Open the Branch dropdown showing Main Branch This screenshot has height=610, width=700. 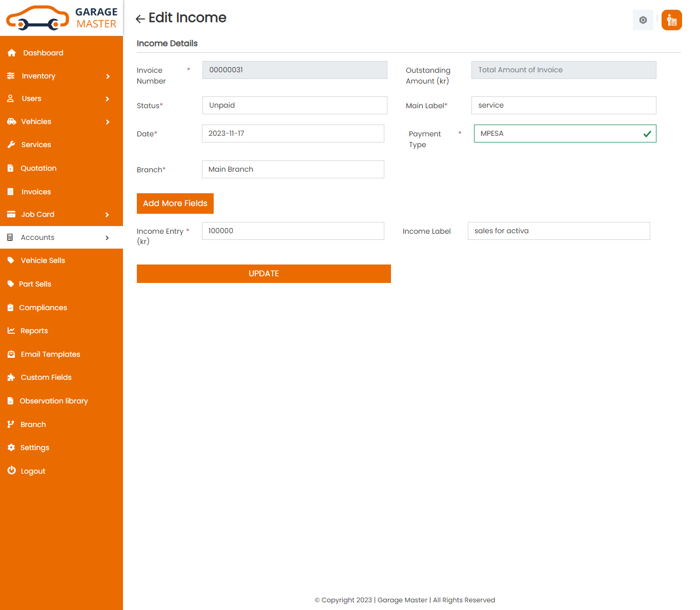coord(293,170)
